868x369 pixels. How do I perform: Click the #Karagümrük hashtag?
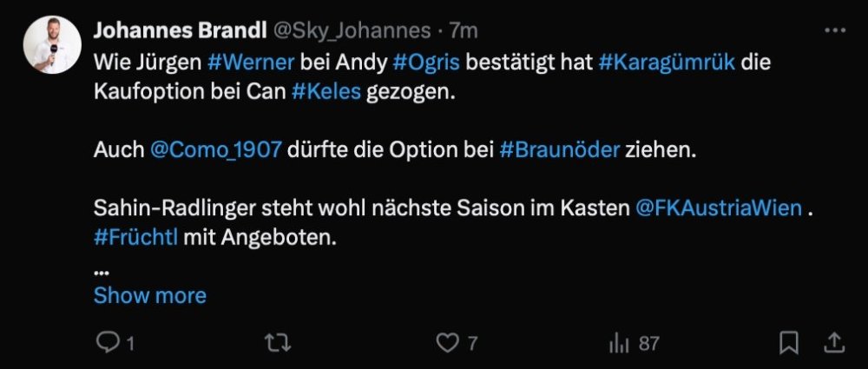[x=666, y=63]
